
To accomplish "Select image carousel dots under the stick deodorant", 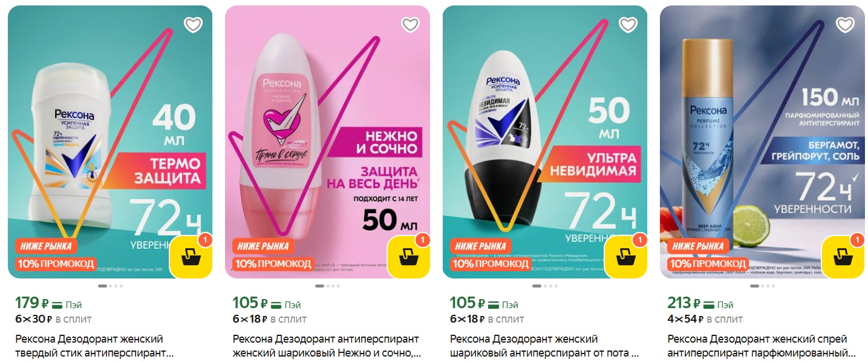I will (110, 286).
